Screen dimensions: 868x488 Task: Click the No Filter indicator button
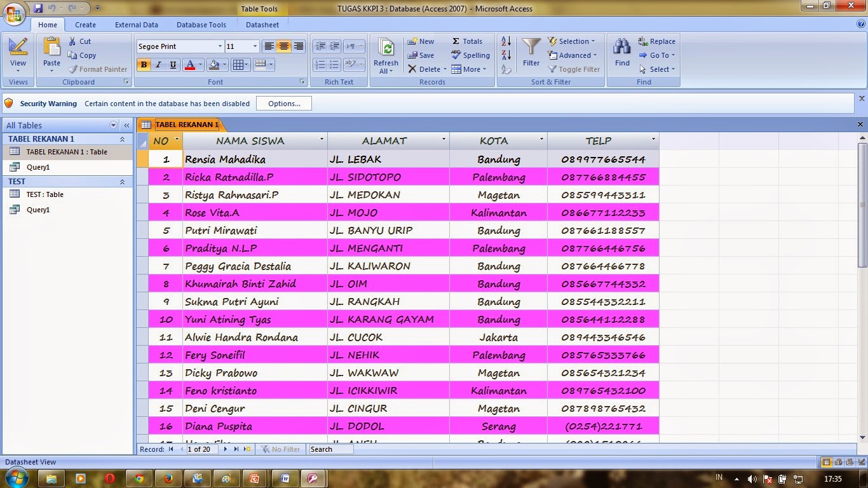pyautogui.click(x=281, y=449)
